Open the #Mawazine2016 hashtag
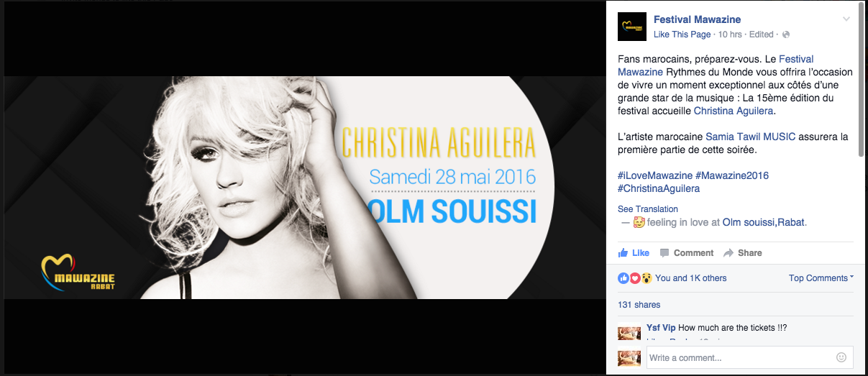This screenshot has width=868, height=376. 732,176
